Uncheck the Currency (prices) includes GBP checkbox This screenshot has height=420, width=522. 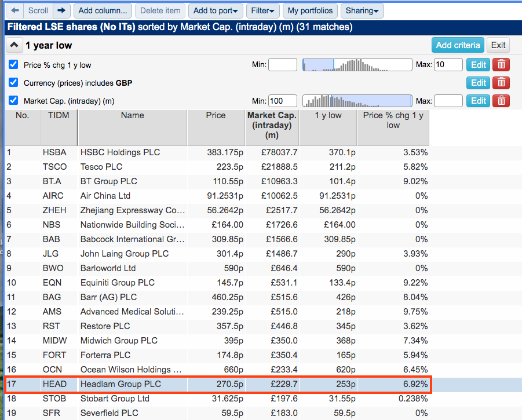tap(13, 82)
